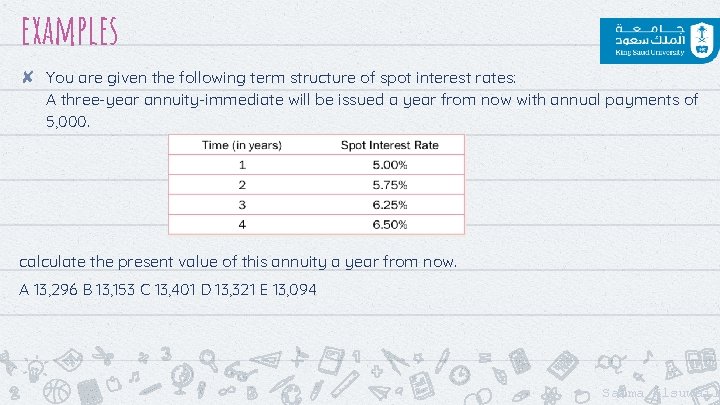Click the Time (in years) column header
Viewport: 720px width, 405px height.
(241, 145)
